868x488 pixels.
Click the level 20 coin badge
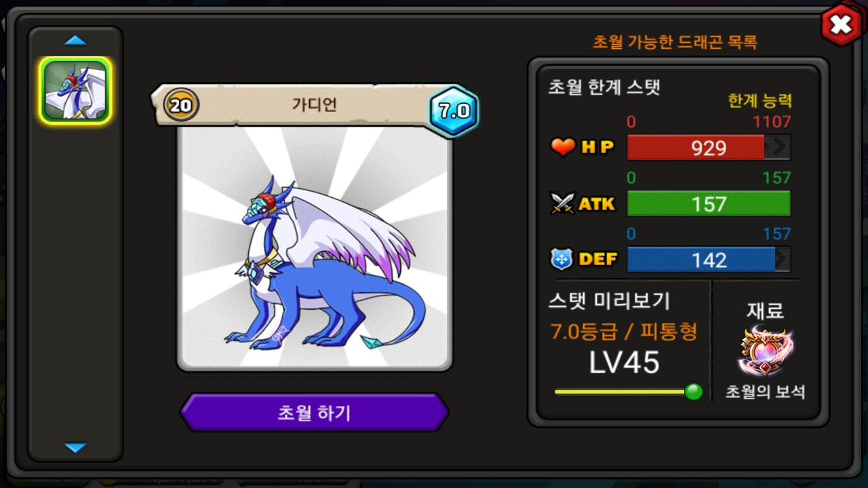pos(181,105)
